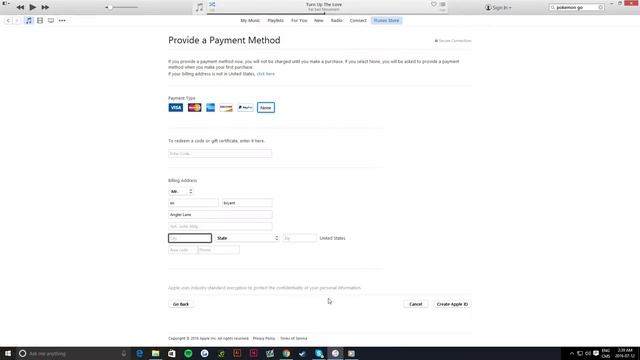
Task: Follow the 'click here' billing country link
Action: (x=266, y=74)
